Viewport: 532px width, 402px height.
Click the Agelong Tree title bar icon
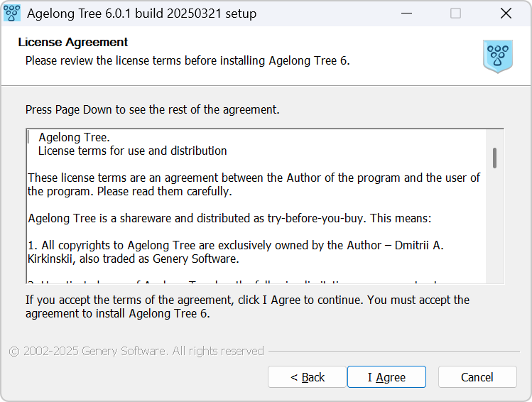(12, 13)
